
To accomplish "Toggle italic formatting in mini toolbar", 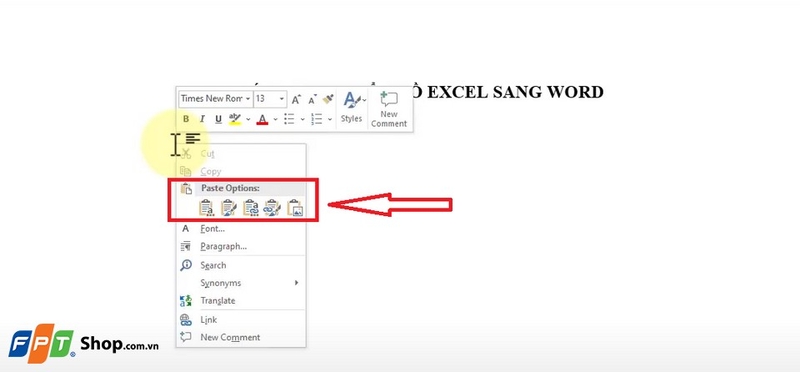I will [x=202, y=119].
